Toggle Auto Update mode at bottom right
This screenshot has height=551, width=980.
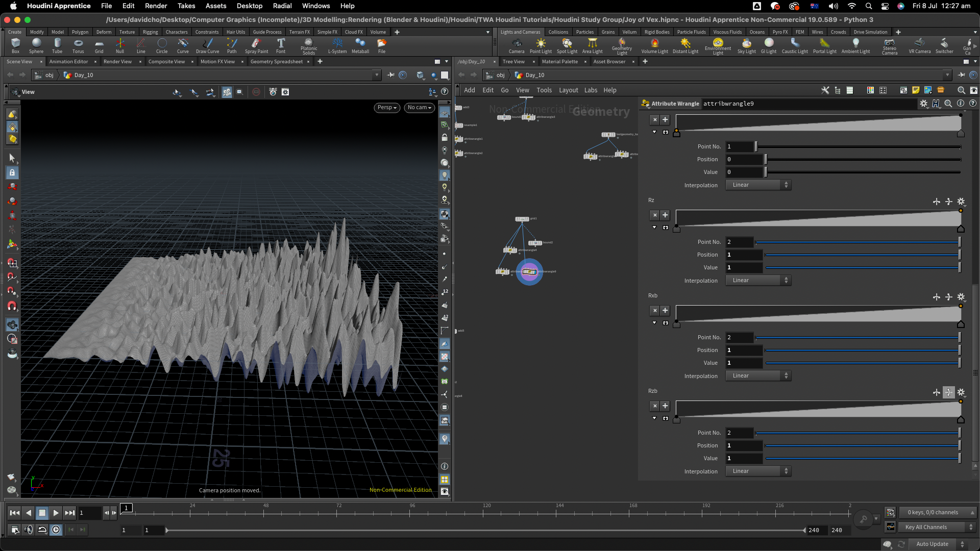[932, 544]
